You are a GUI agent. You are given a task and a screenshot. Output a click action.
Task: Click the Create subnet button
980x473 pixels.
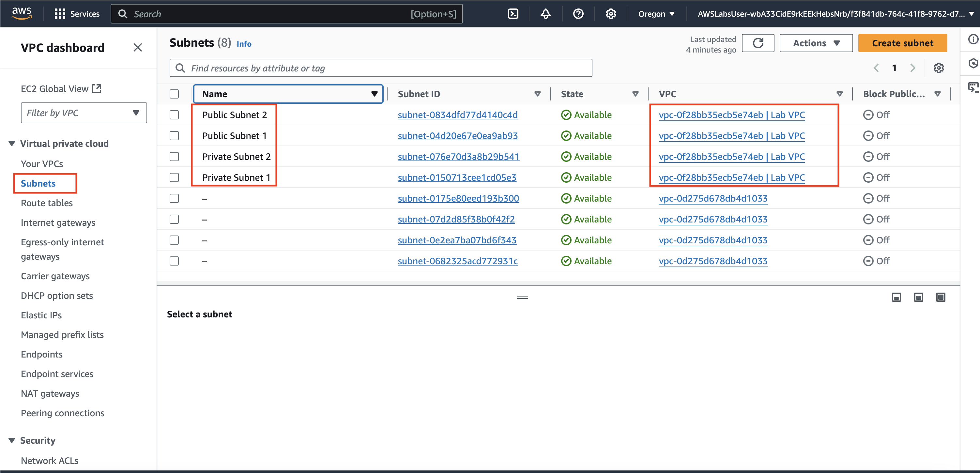[902, 43]
